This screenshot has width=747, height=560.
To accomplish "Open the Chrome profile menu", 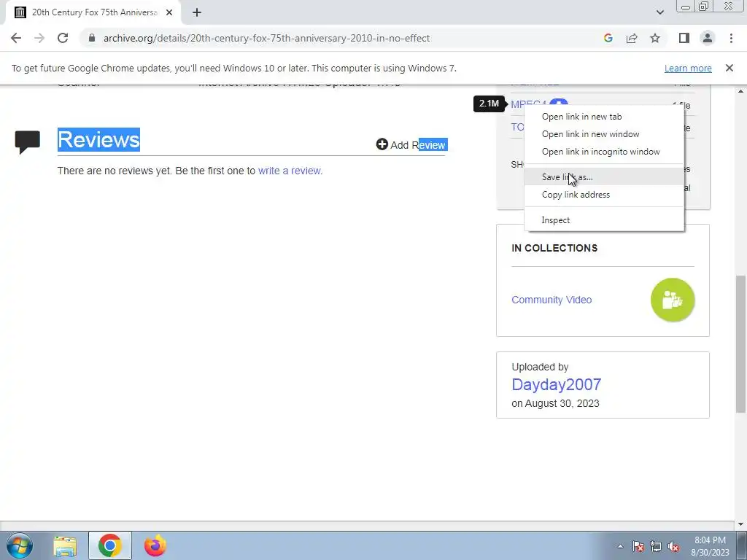I will [x=708, y=38].
